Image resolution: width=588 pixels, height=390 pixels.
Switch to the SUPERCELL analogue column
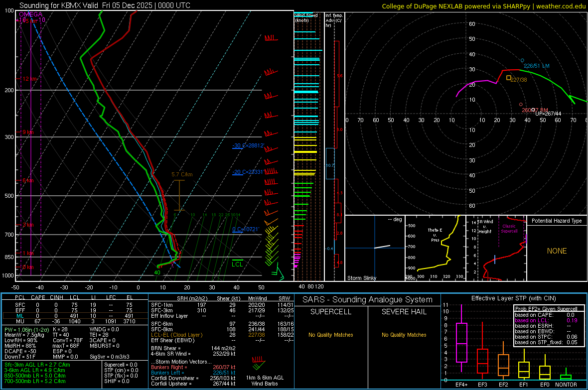331,311
